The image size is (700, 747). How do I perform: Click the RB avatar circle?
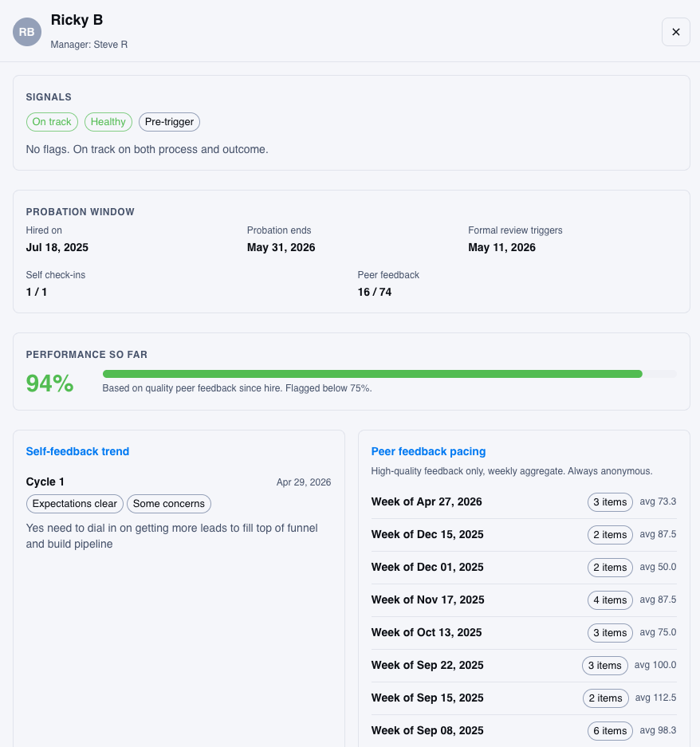(26, 32)
